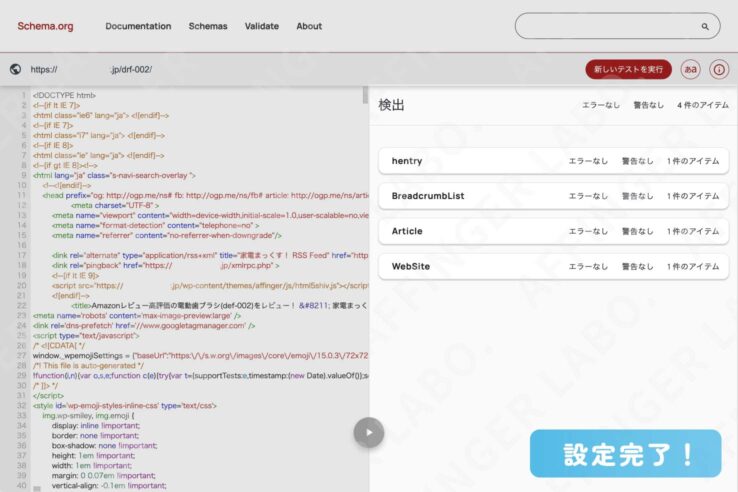The width and height of the screenshot is (738, 492).
Task: Expand the hentry result row
Action: tap(554, 161)
